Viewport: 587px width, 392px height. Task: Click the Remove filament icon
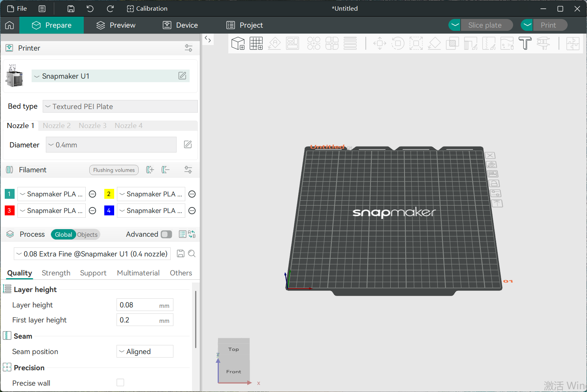tap(166, 170)
